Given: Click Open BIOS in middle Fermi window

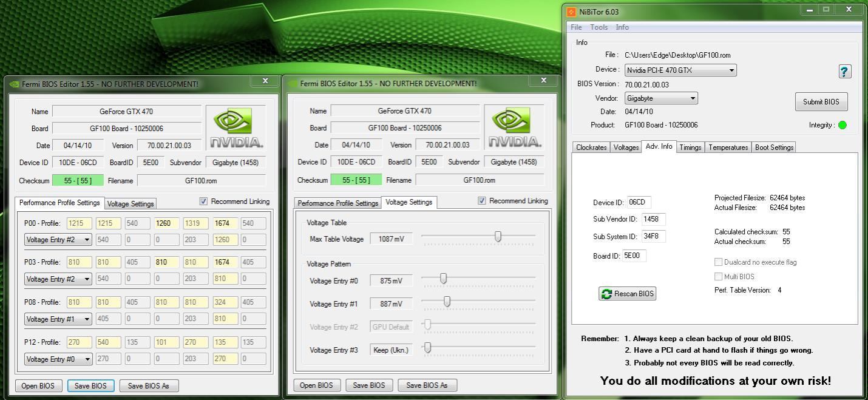Looking at the screenshot, I should [x=316, y=385].
